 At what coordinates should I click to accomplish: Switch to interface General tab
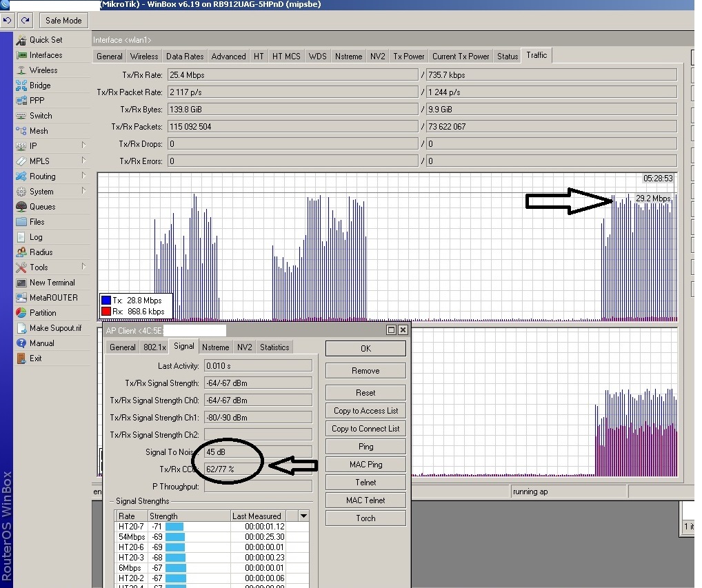coord(109,57)
